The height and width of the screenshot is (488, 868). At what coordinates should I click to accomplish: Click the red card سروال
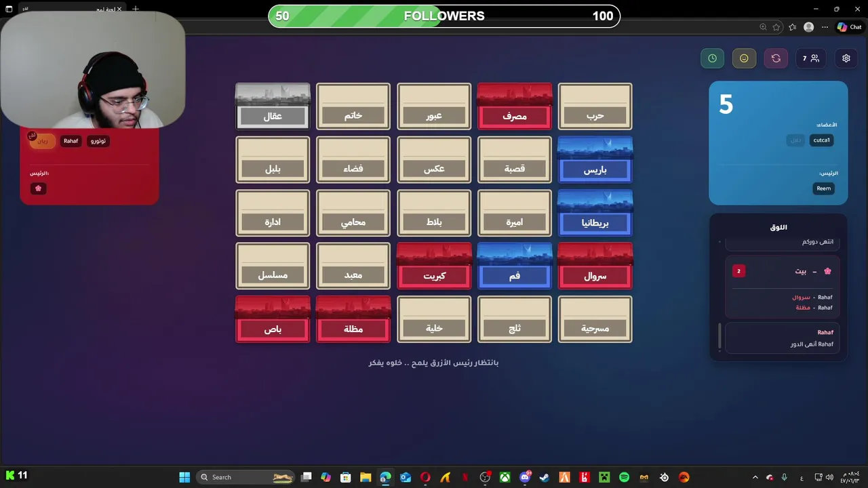tap(595, 266)
